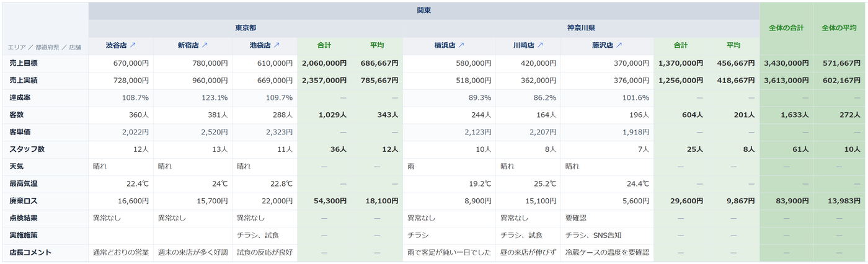Click the 960,000円 sales result cell
The image size is (868, 264).
tap(193, 81)
